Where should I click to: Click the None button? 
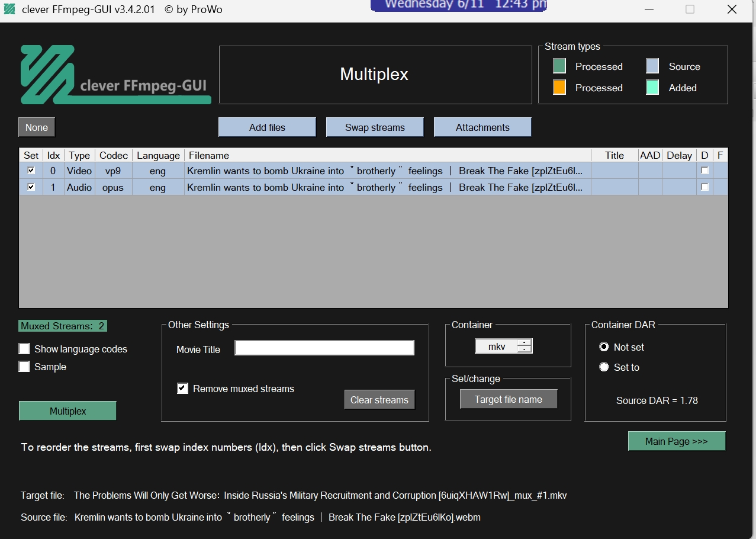click(x=37, y=127)
